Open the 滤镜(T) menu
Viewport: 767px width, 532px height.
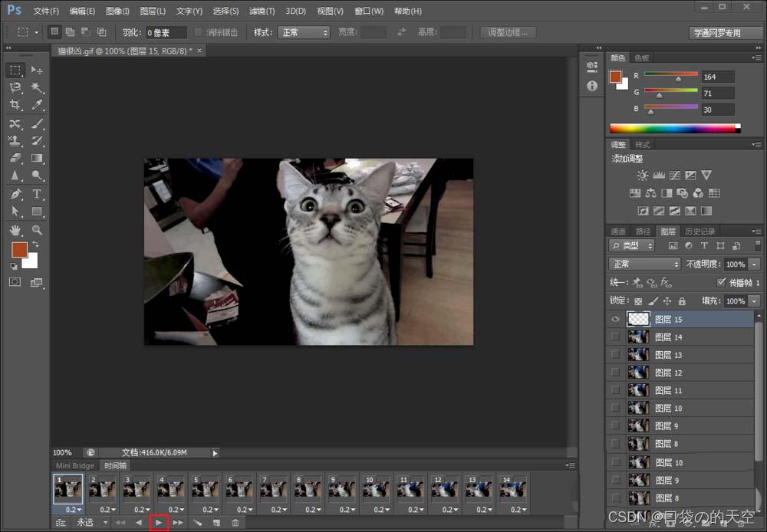click(262, 11)
